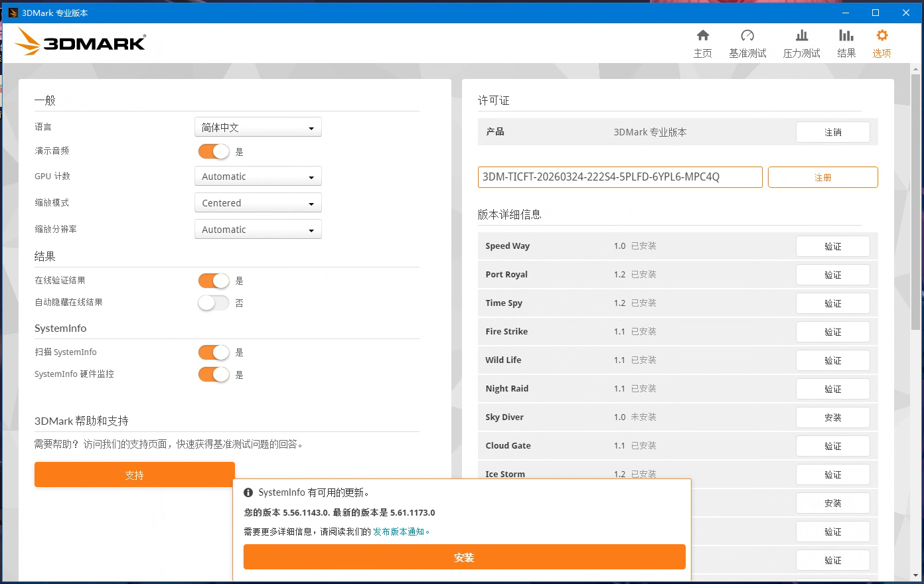The image size is (924, 584).
Task: Enable auto-hide online results (自动隐藏在线结果) switch
Action: click(214, 303)
